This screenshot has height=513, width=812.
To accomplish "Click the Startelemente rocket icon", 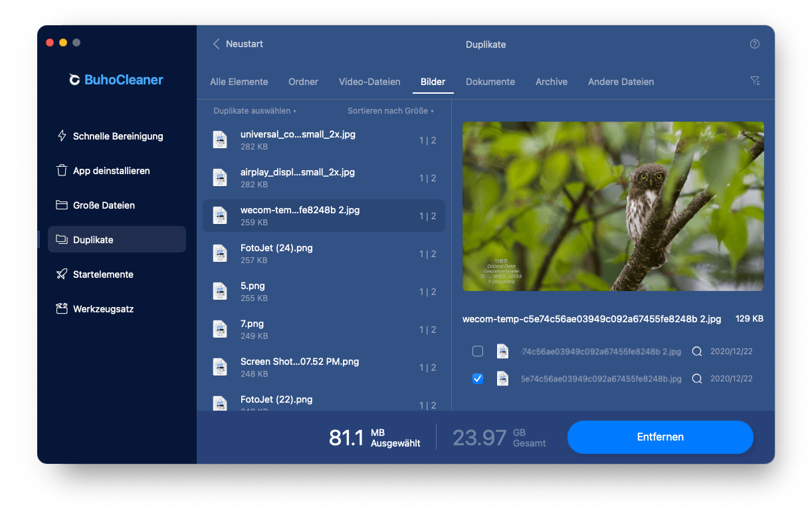I will point(62,274).
